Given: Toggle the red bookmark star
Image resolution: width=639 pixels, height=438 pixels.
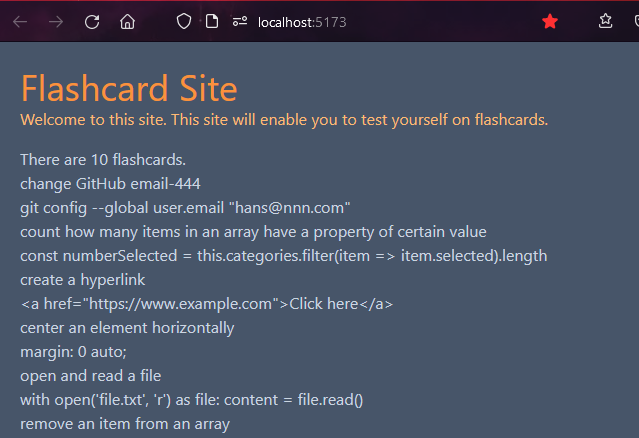Looking at the screenshot, I should pos(550,21).
